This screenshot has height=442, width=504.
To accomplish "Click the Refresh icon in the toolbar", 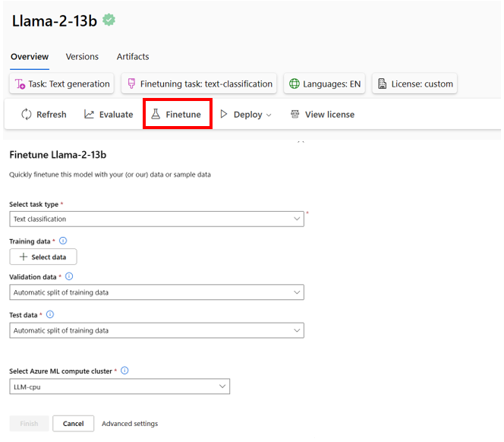I will [27, 115].
